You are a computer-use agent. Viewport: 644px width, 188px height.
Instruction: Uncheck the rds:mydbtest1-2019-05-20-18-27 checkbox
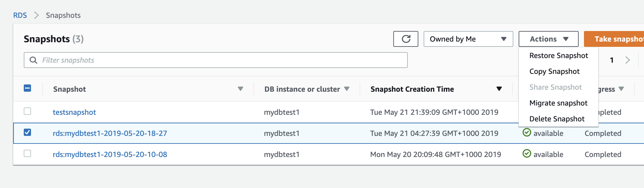point(28,133)
